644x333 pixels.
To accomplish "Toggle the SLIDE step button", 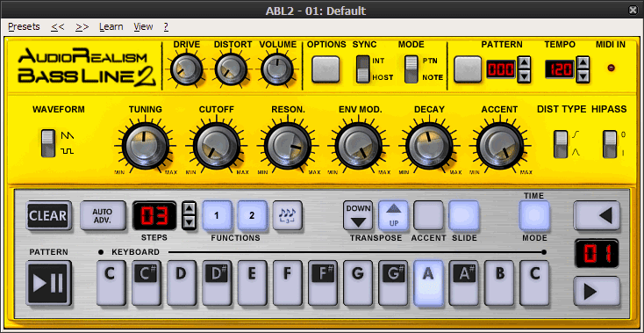I will [463, 215].
